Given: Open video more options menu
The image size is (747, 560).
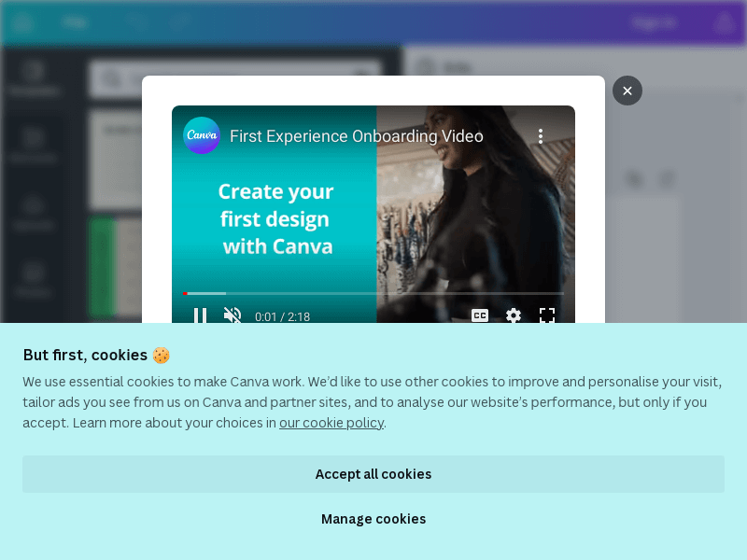Looking at the screenshot, I should 541,136.
